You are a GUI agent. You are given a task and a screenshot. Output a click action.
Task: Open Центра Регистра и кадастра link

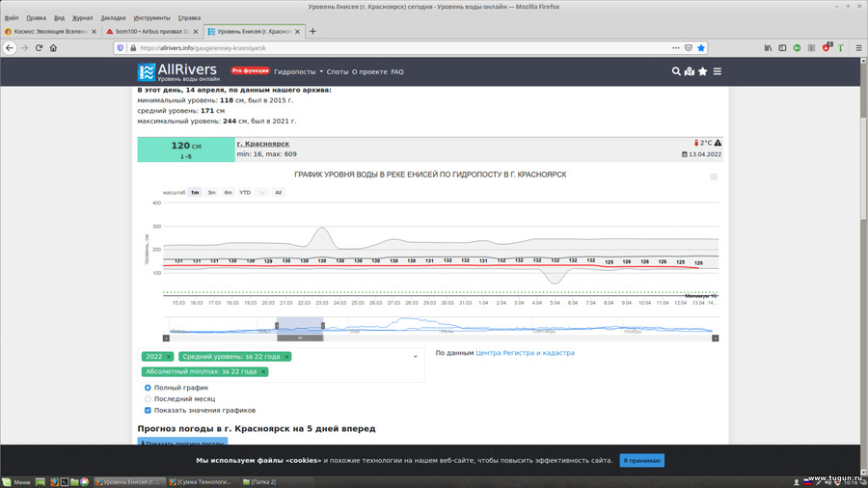coord(525,353)
